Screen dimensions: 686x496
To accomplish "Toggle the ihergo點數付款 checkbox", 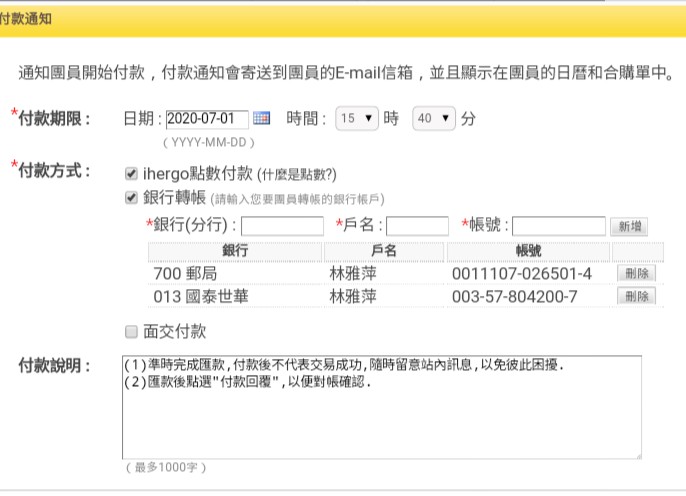I will pyautogui.click(x=131, y=174).
